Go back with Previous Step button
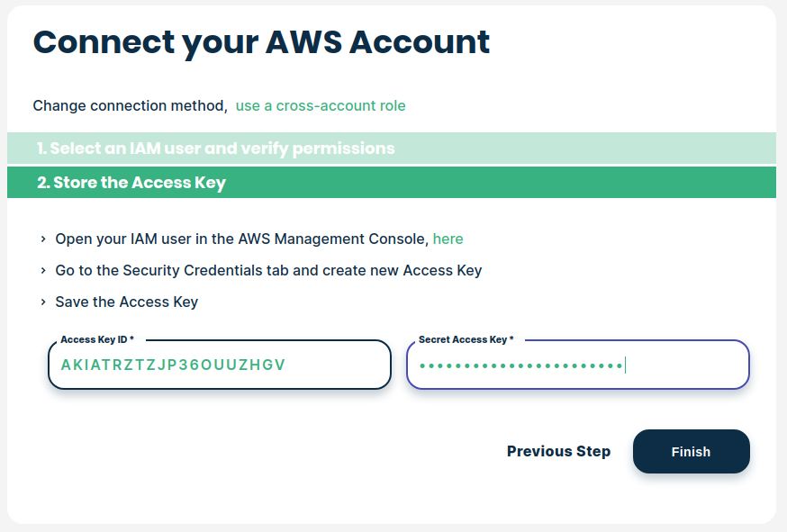 coord(558,452)
